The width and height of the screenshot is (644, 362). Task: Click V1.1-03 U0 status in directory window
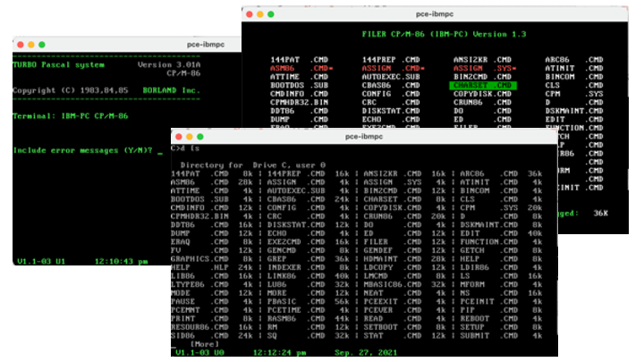click(200, 353)
